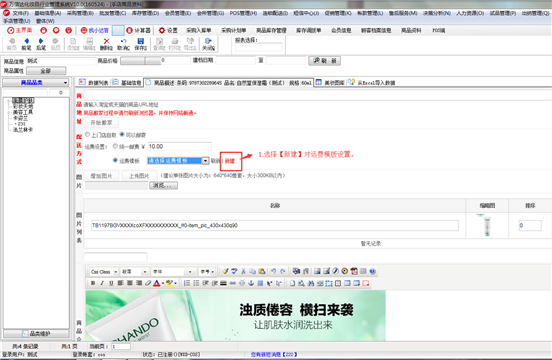Redo the last edit in the editor
This screenshot has height=360, width=552.
283,271
